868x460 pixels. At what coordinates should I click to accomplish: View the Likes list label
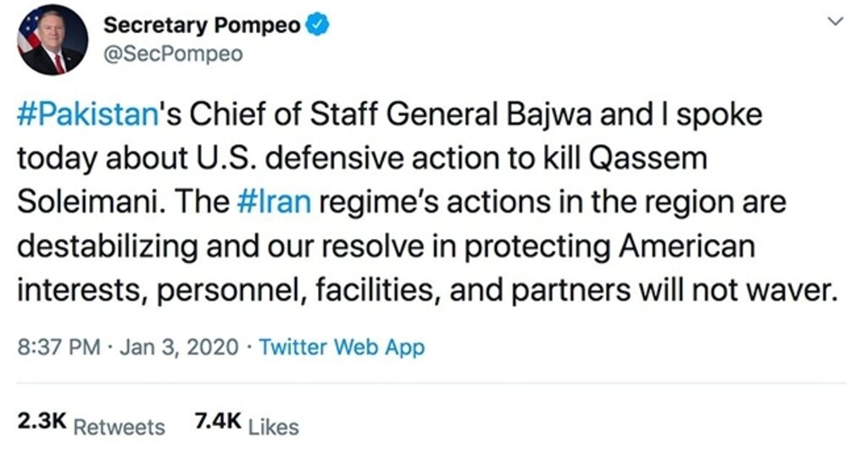[274, 426]
